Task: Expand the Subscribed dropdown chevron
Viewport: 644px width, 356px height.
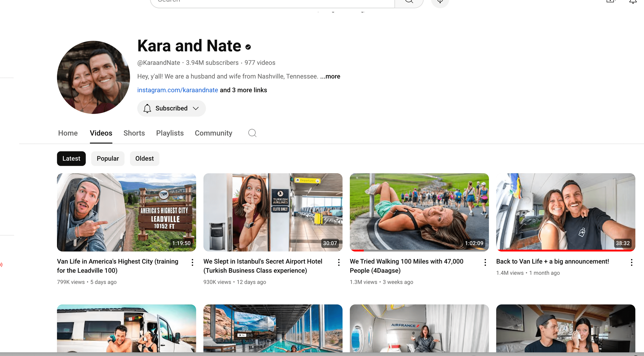Action: coord(196,109)
